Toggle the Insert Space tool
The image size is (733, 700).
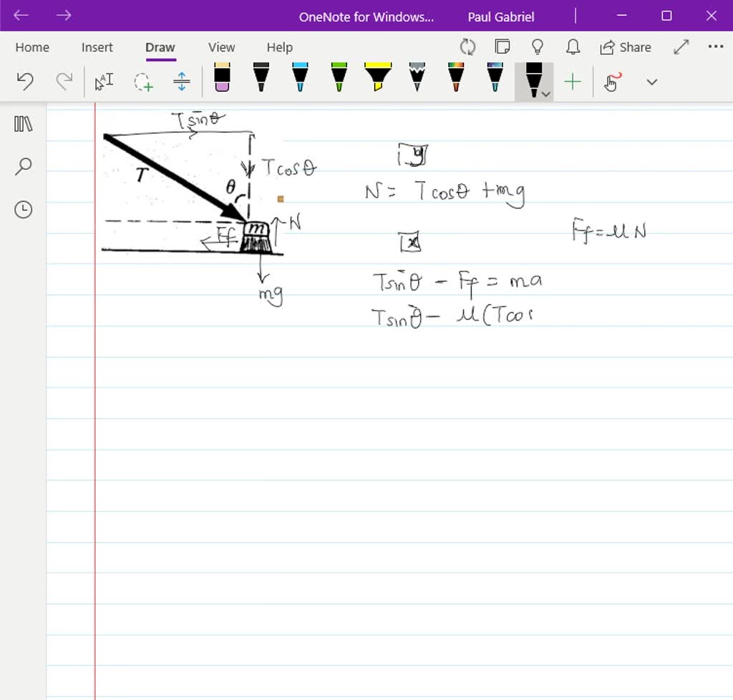[181, 82]
